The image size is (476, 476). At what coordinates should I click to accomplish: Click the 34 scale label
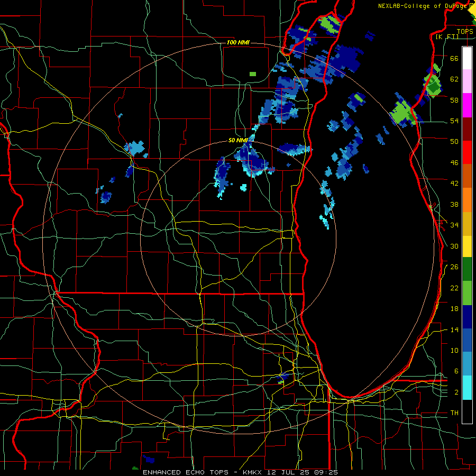point(454,225)
